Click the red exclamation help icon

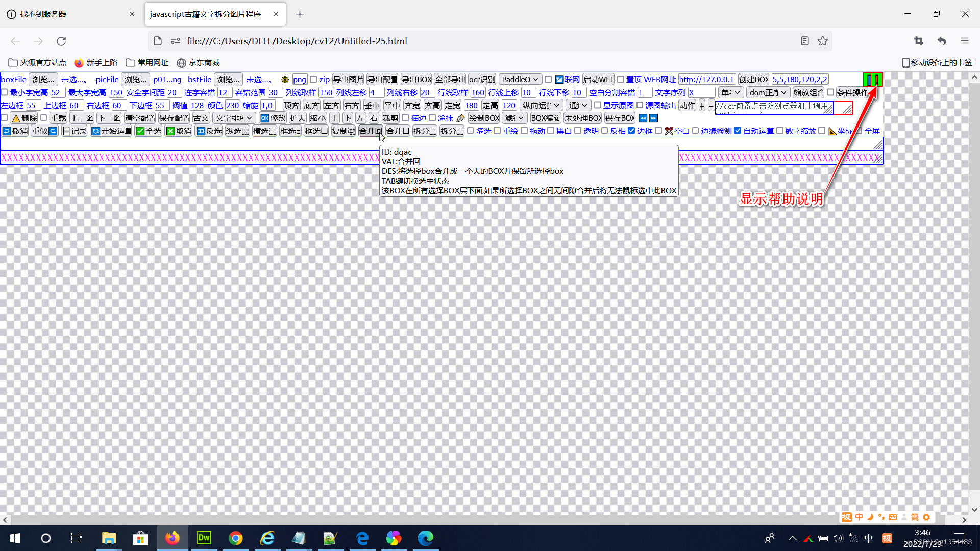[876, 80]
